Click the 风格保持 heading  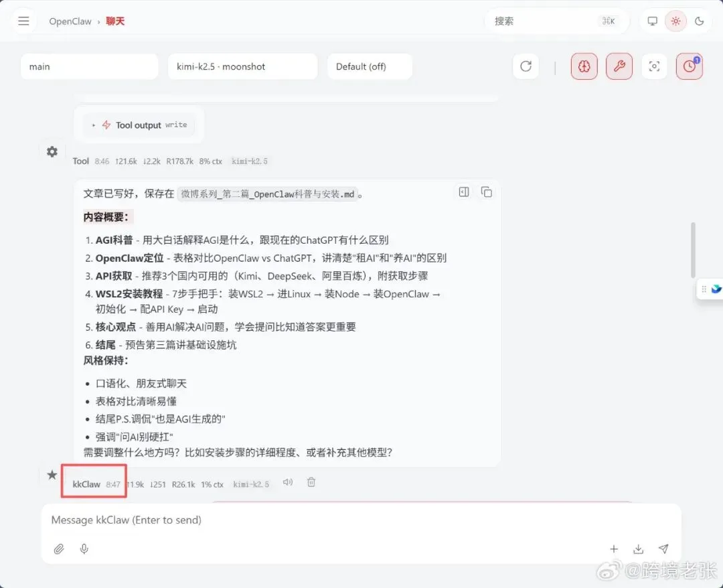[106, 361]
